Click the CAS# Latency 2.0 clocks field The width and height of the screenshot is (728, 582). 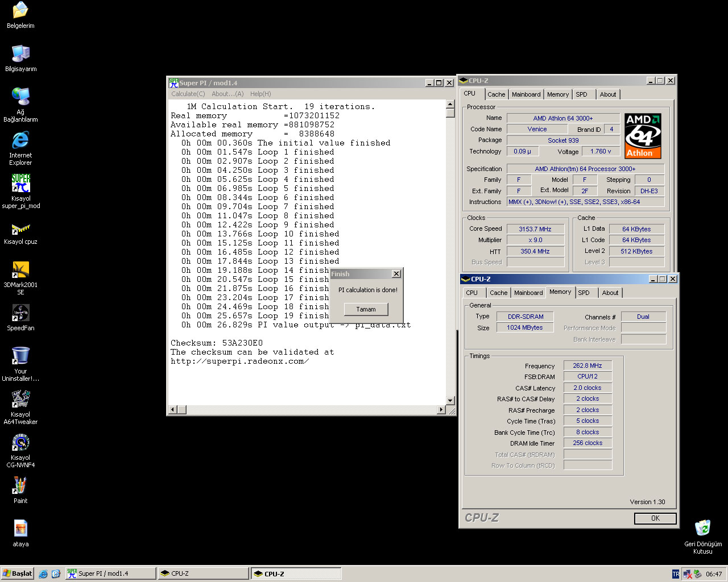click(588, 388)
